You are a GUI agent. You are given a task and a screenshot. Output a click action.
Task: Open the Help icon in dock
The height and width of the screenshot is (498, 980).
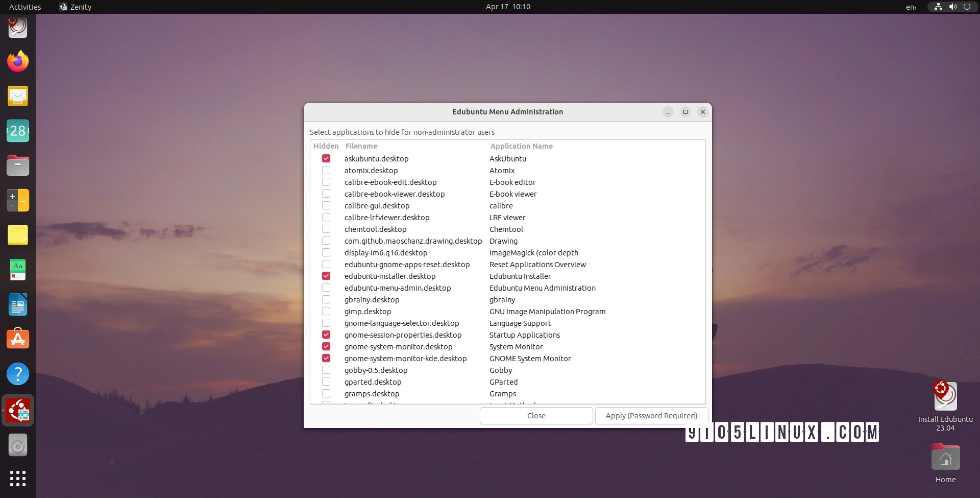click(x=18, y=374)
